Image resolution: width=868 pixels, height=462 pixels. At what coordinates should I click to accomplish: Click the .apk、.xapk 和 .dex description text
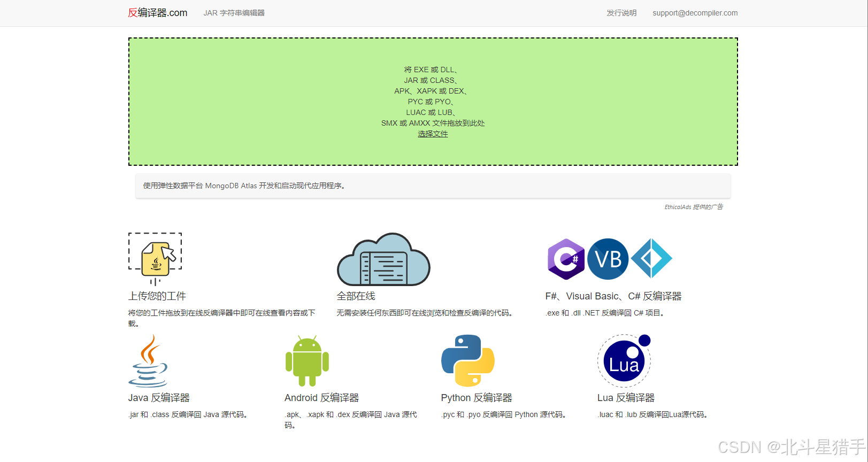tap(351, 420)
